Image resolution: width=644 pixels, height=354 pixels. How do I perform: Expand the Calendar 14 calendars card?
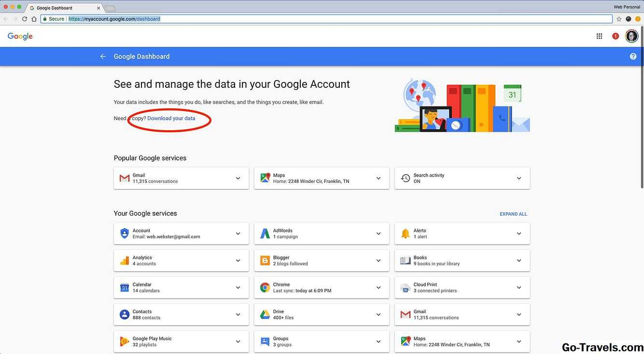(238, 287)
